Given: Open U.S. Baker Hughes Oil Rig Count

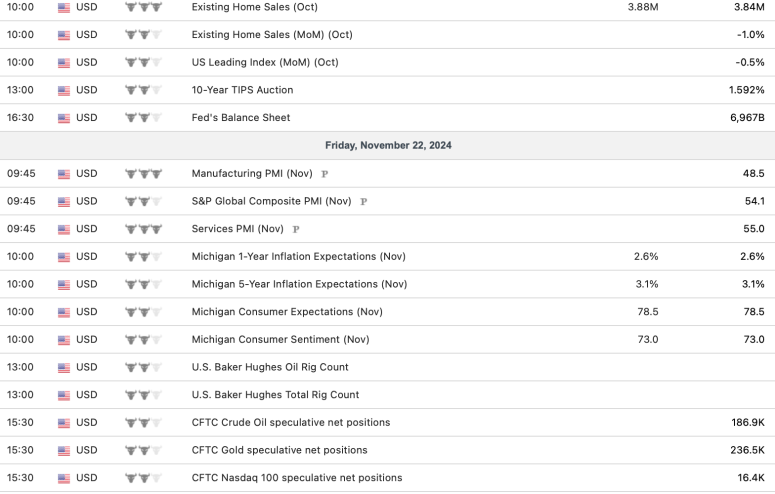Looking at the screenshot, I should pyautogui.click(x=270, y=367).
